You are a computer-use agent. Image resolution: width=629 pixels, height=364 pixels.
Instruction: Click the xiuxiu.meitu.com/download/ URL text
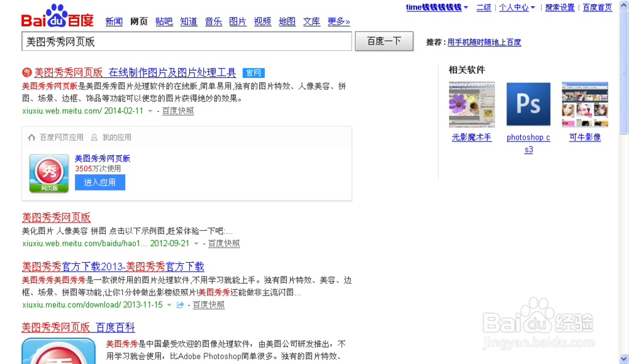pyautogui.click(x=72, y=305)
